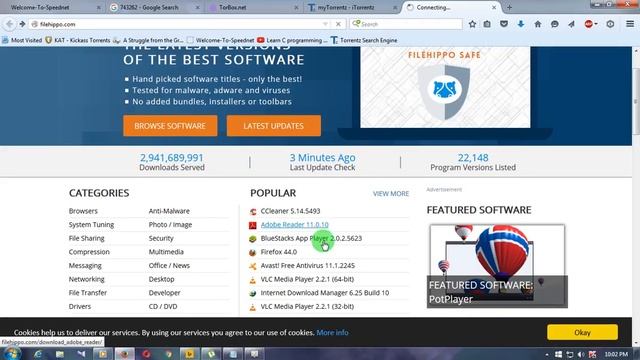640x360 pixels.
Task: Click the Internet Download Manager icon
Action: 253,293
